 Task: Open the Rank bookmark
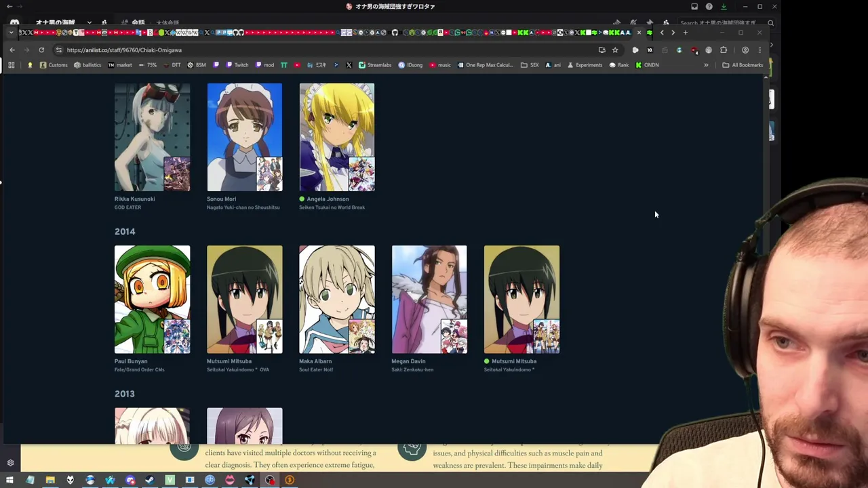(619, 65)
